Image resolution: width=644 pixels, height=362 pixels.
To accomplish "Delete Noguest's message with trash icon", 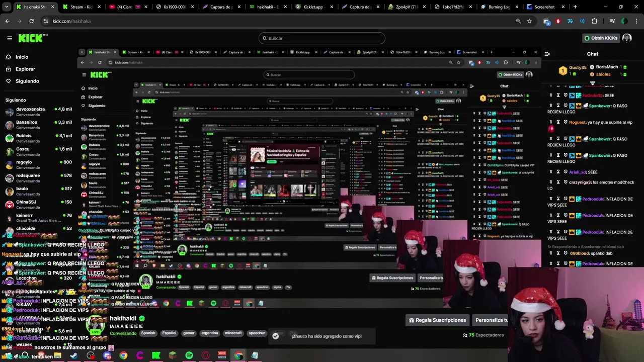I will click(x=550, y=122).
